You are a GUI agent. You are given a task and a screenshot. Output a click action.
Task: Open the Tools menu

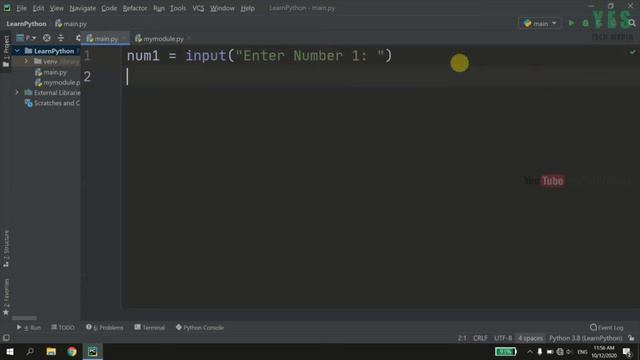(178, 8)
